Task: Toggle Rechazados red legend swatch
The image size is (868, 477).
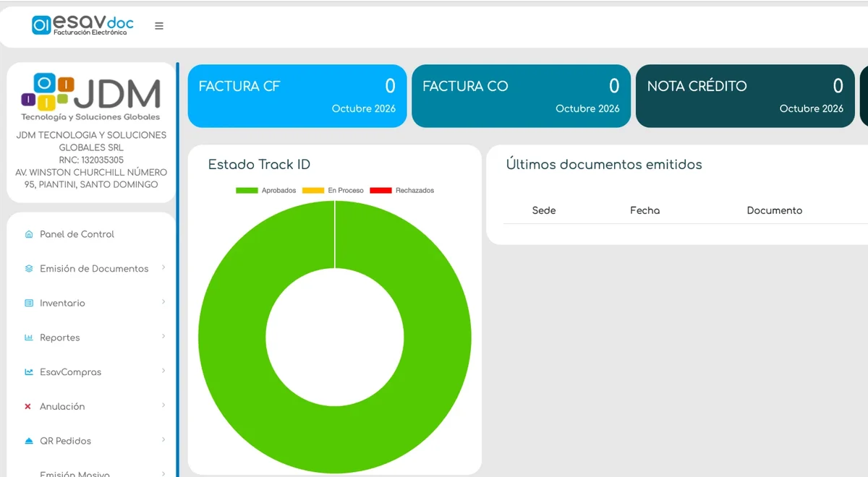Action: pyautogui.click(x=380, y=191)
